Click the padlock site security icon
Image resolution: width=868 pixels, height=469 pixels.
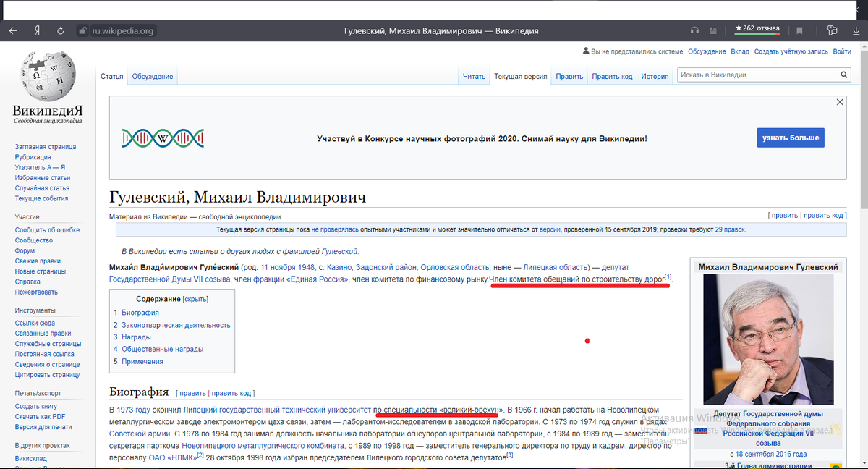(x=82, y=30)
